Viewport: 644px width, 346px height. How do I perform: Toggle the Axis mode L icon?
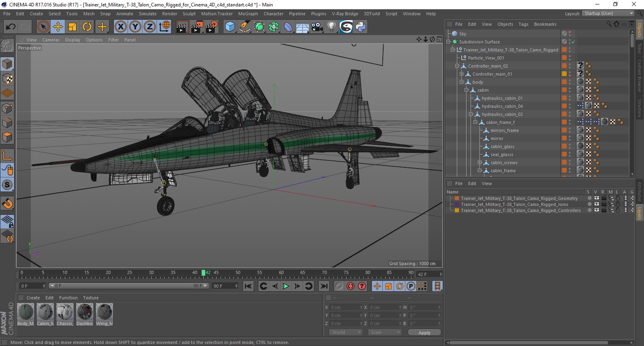(x=7, y=155)
